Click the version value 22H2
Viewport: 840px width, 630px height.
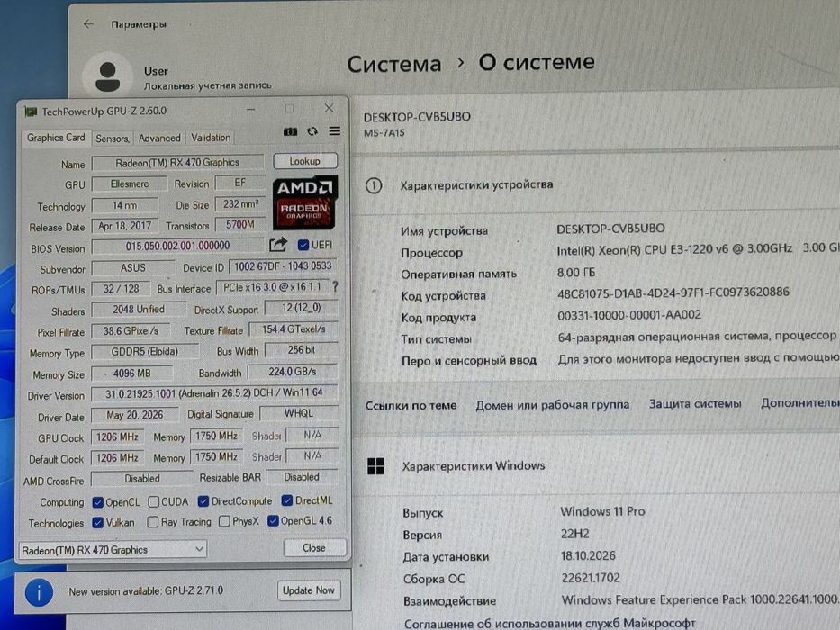click(574, 534)
